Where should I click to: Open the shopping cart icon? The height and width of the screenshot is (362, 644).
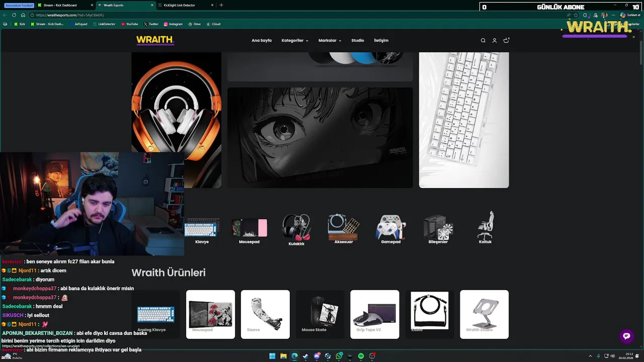point(506,40)
